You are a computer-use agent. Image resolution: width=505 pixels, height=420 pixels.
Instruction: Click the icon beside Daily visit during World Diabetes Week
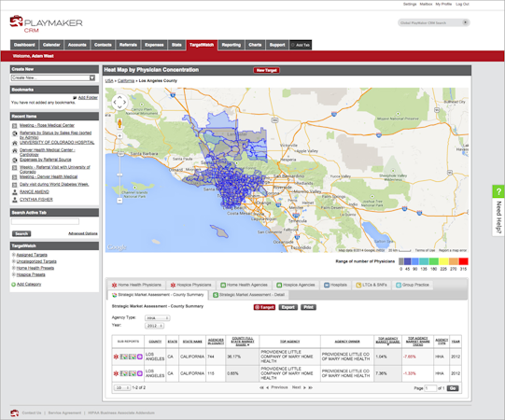click(x=15, y=185)
